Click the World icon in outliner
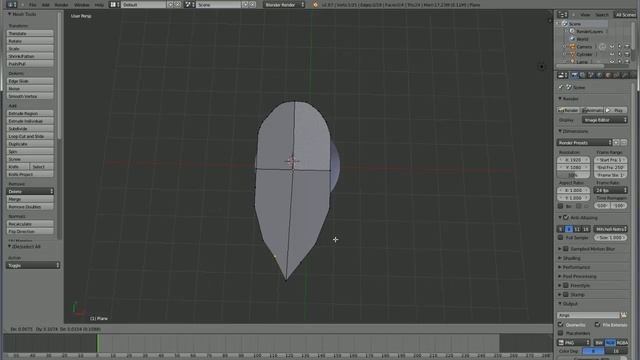 [x=572, y=39]
